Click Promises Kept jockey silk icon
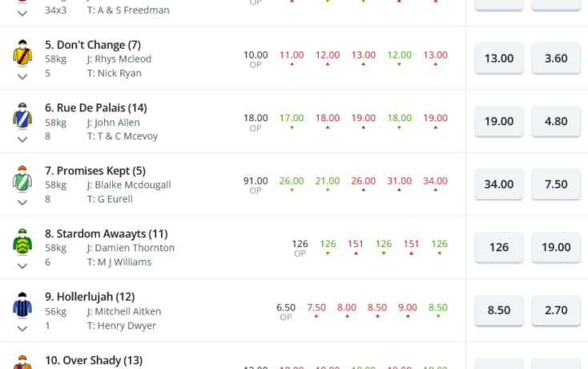Screen dimensions: 588x369 [22, 179]
